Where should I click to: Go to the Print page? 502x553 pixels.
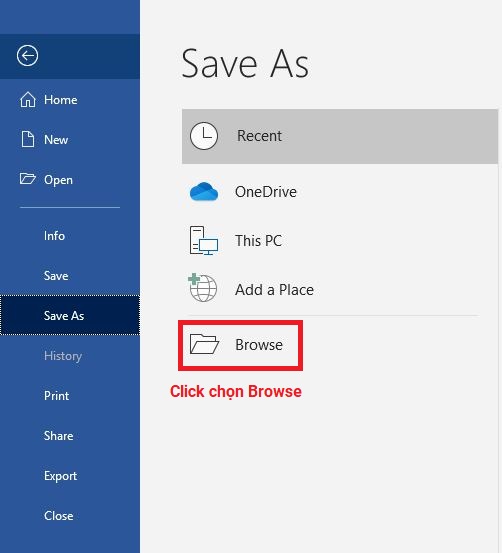click(56, 395)
